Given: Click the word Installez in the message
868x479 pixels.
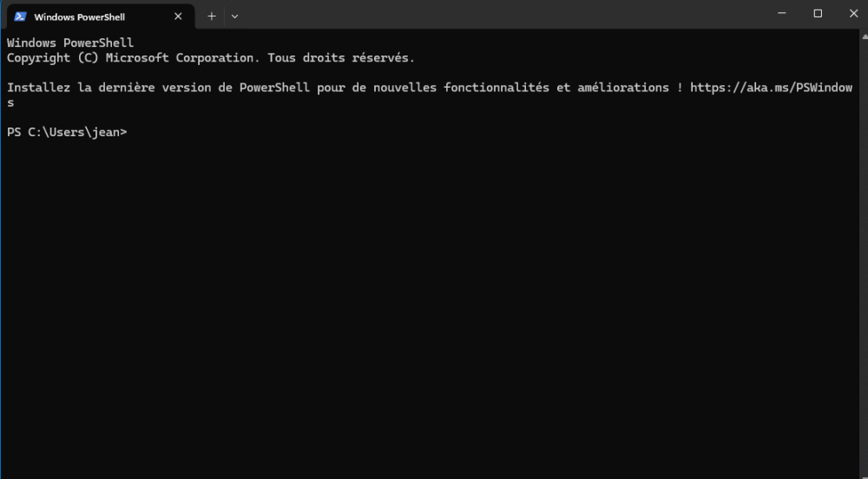Looking at the screenshot, I should pyautogui.click(x=38, y=88).
